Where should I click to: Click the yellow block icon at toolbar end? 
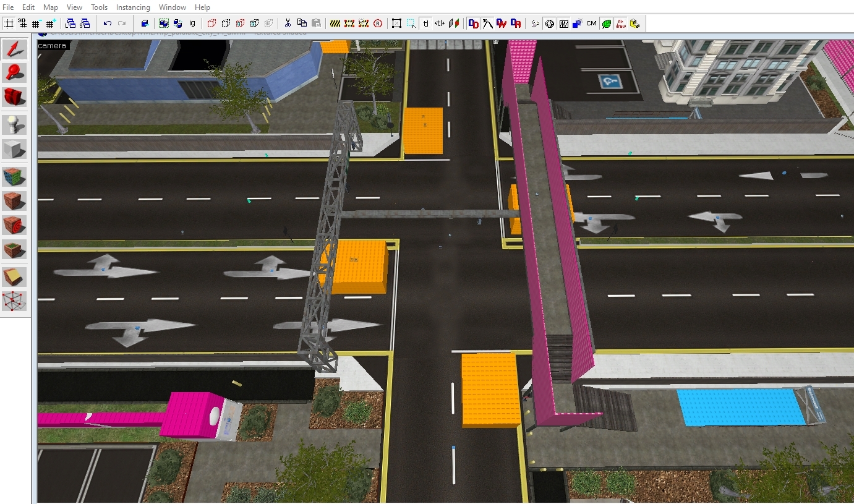tap(634, 23)
